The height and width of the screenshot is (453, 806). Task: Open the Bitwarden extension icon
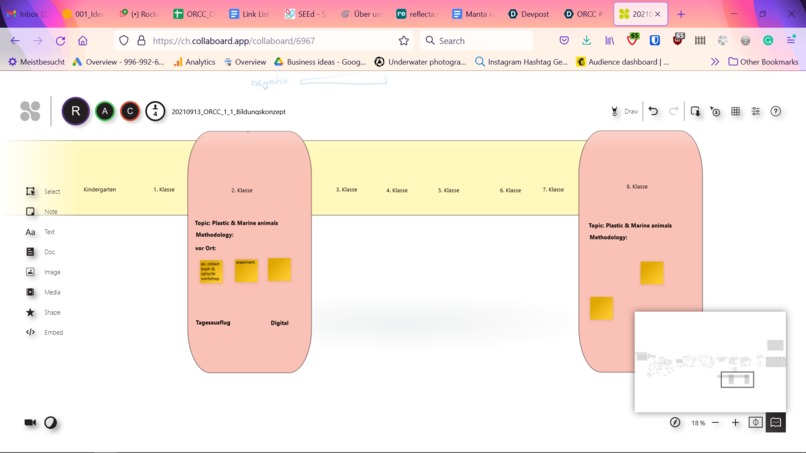click(654, 40)
